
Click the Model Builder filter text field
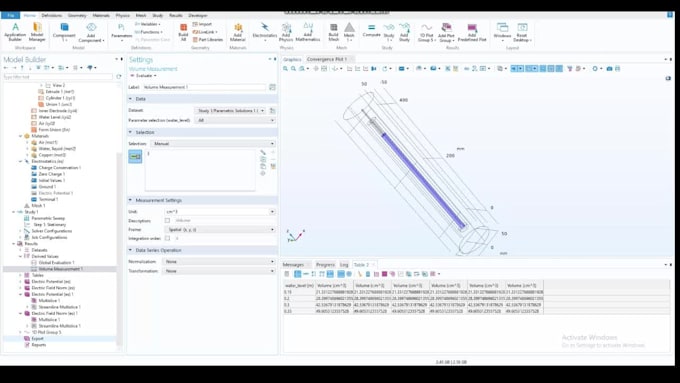58,76
